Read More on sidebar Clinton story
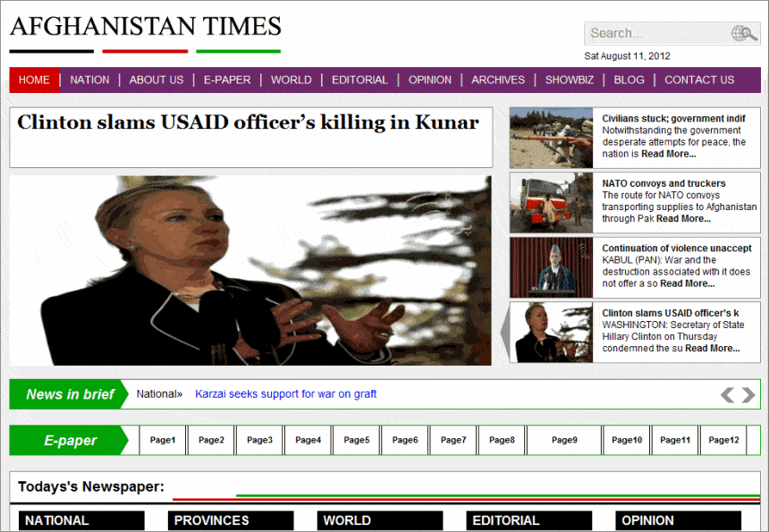The width and height of the screenshot is (769, 532). coord(713,348)
